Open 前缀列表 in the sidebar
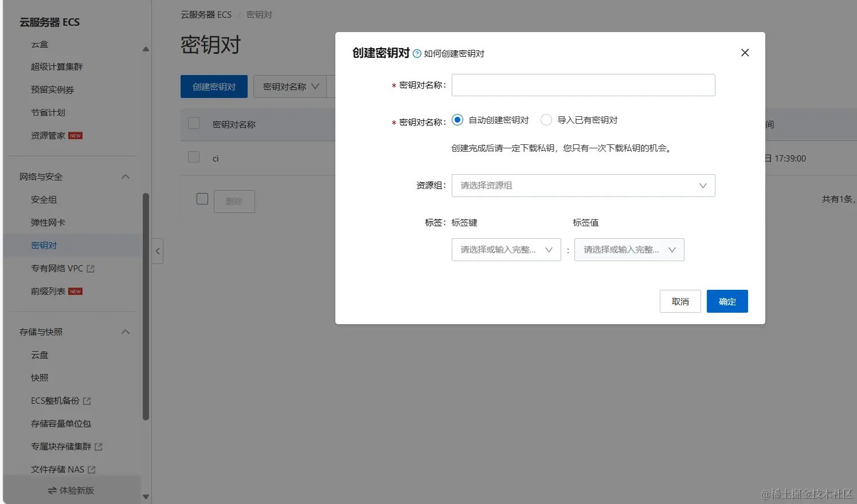 click(x=48, y=292)
